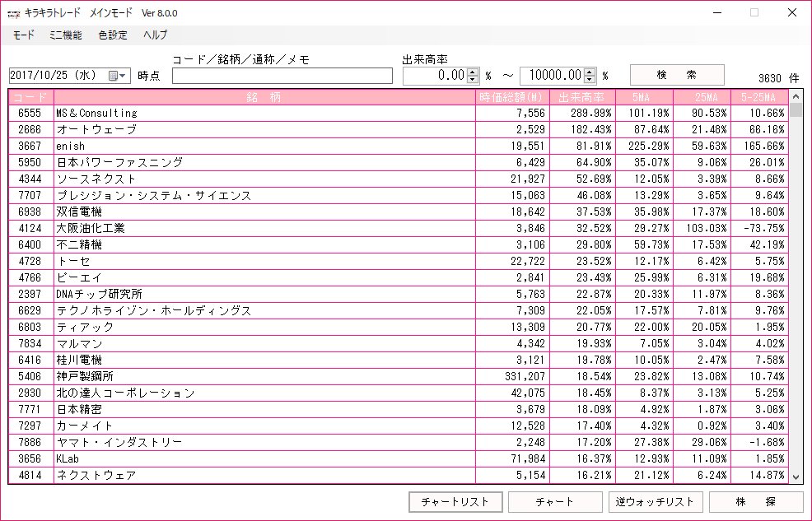Click stock code 5406
Viewport: 812px width, 521px height.
pyautogui.click(x=30, y=377)
